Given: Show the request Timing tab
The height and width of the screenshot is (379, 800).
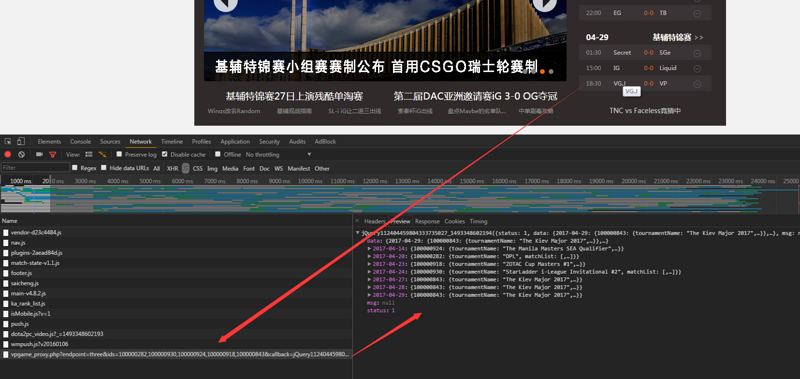Looking at the screenshot, I should 479,221.
